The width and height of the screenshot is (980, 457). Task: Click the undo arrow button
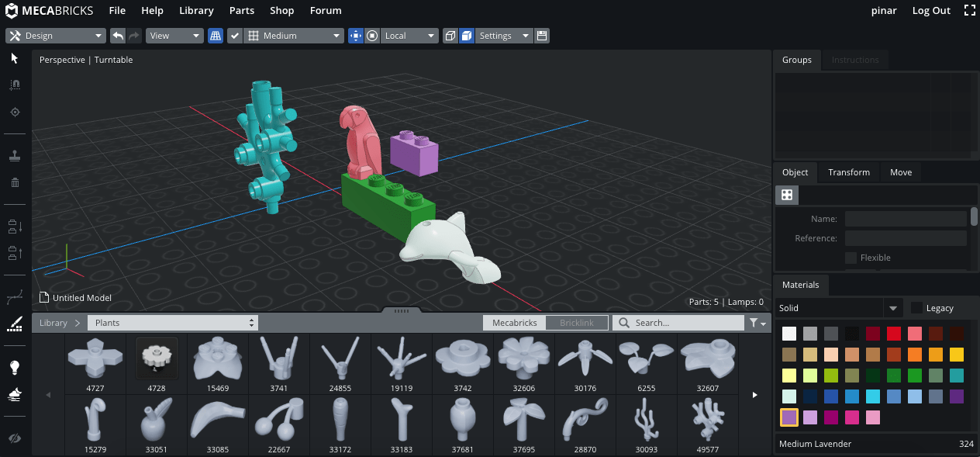(118, 36)
